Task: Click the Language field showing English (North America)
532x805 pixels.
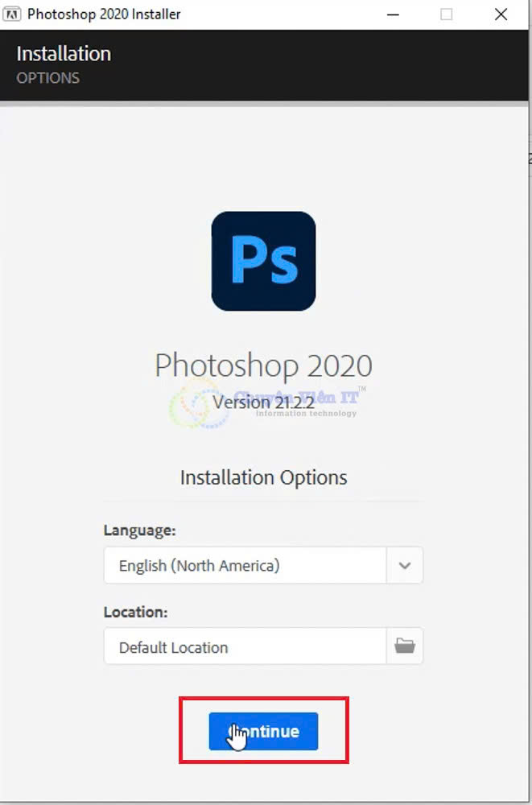Action: 241,565
